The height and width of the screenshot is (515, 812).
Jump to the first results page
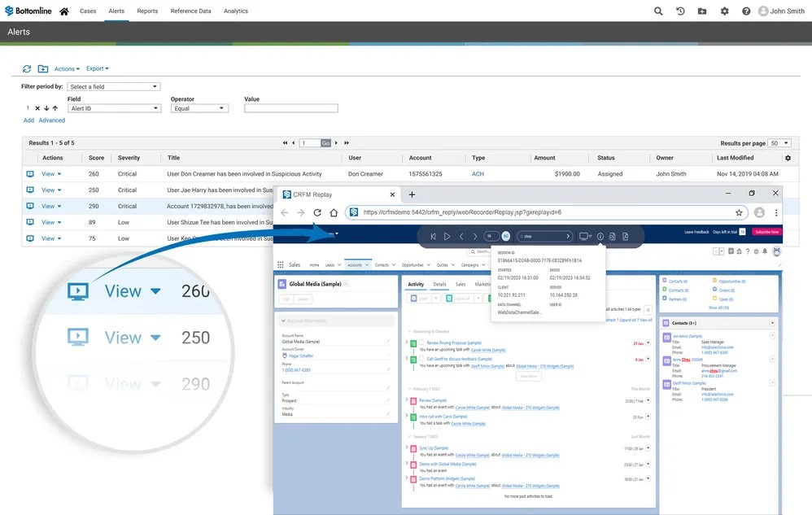(285, 143)
